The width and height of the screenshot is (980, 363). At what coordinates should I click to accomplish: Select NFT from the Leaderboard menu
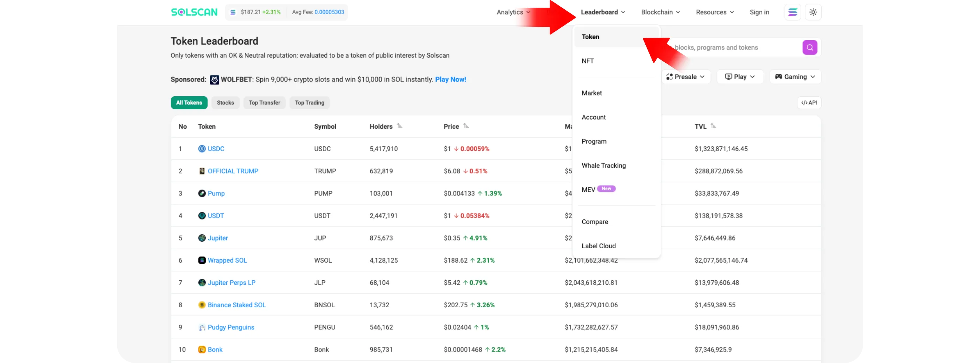588,61
